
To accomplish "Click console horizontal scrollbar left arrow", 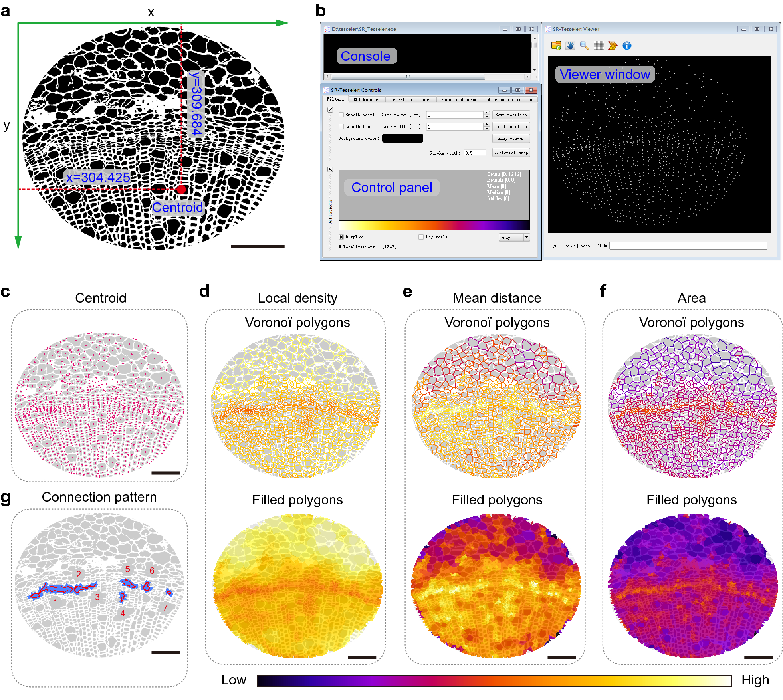I will point(327,77).
